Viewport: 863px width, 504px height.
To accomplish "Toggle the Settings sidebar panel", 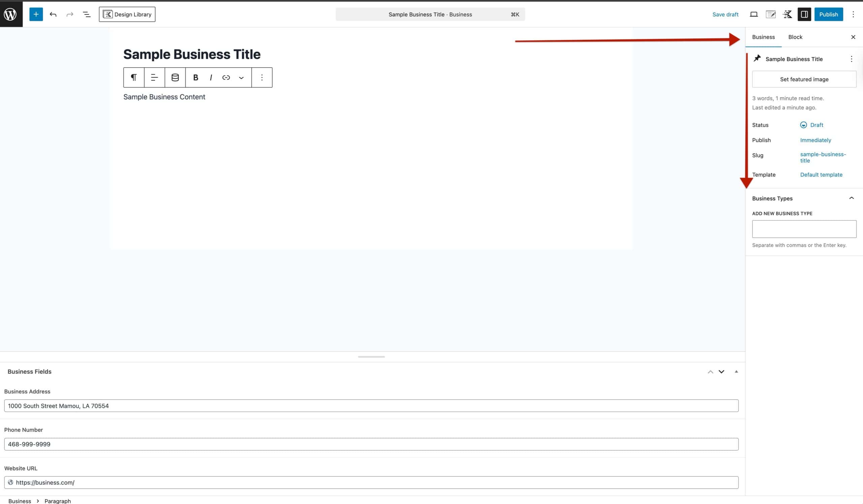I will coord(804,14).
